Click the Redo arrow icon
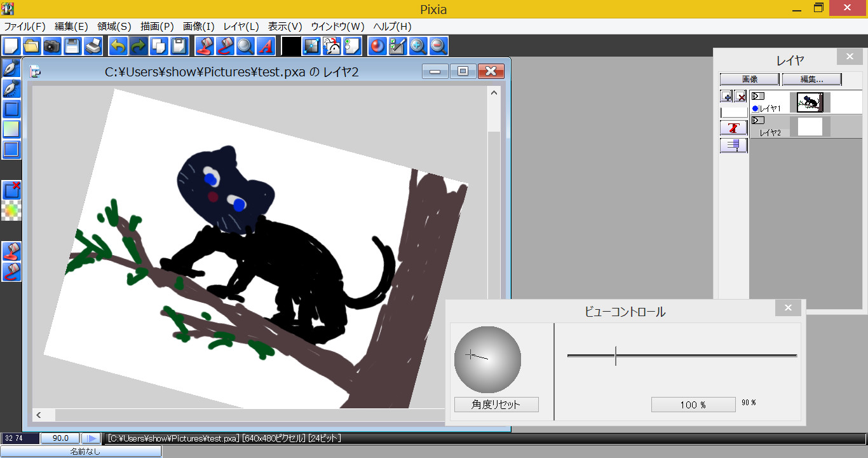Image resolution: width=868 pixels, height=458 pixels. pos(139,45)
